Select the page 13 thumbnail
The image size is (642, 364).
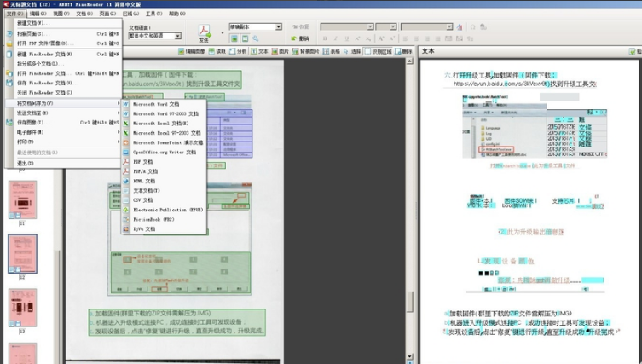22,308
